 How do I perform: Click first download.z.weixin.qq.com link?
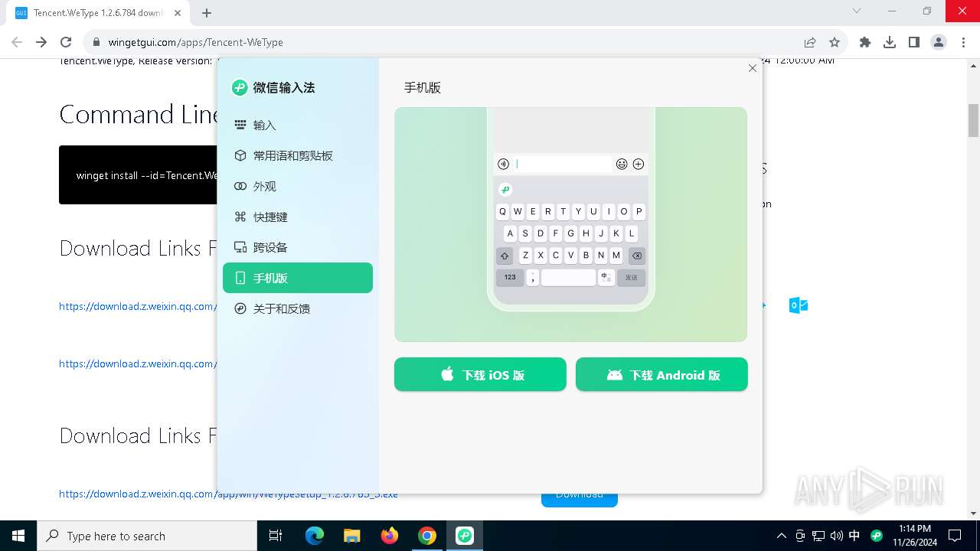(137, 306)
